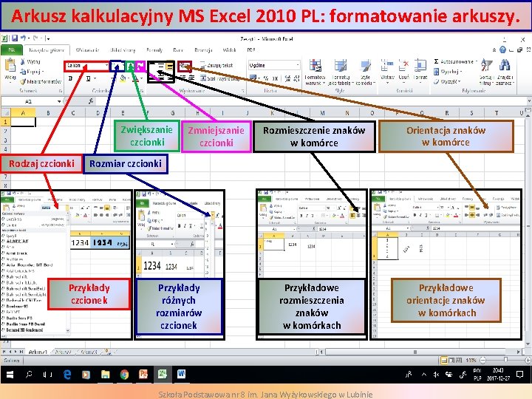Click Sortuj i filtruj icon
This screenshot has height=399, width=532.
click(486, 66)
